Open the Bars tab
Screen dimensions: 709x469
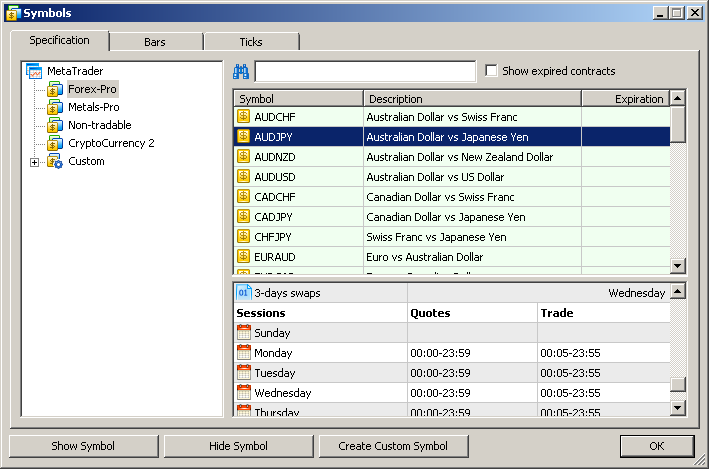(x=155, y=42)
